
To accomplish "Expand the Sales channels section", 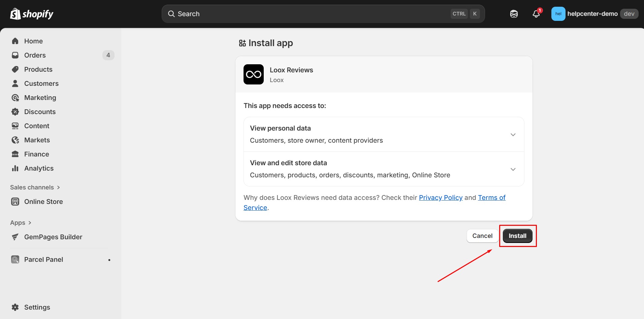I will [35, 187].
